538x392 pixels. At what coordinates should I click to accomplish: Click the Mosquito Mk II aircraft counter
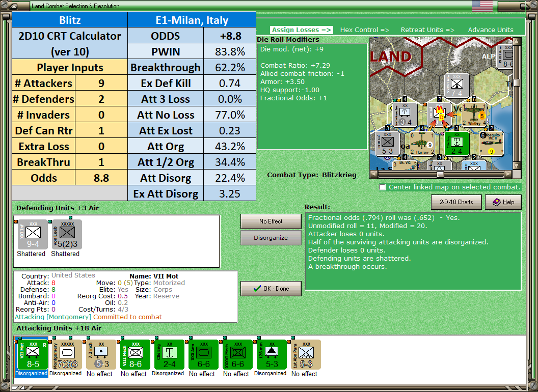(491, 144)
